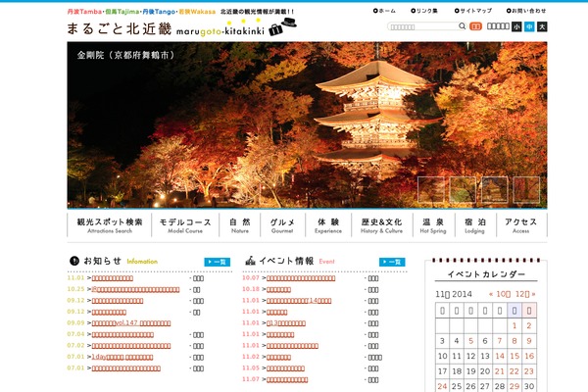This screenshot has height=392, width=588.
Task: Select calendar date 29
Action: 514,386
